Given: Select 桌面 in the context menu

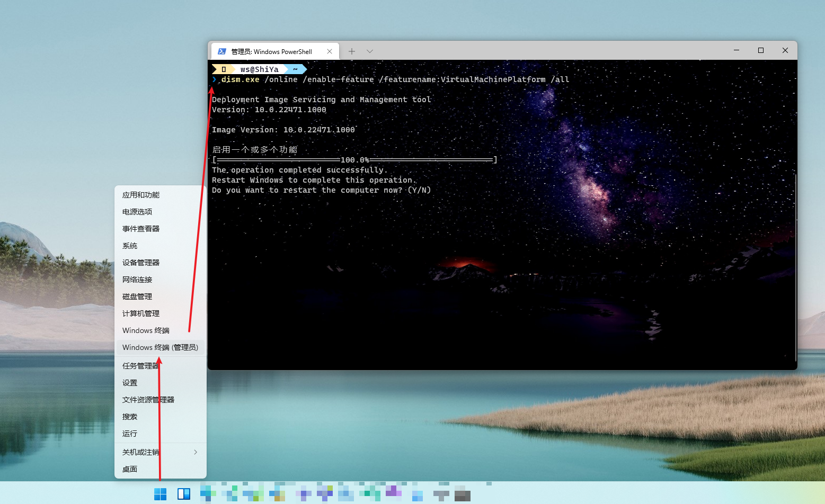Looking at the screenshot, I should [x=161, y=469].
